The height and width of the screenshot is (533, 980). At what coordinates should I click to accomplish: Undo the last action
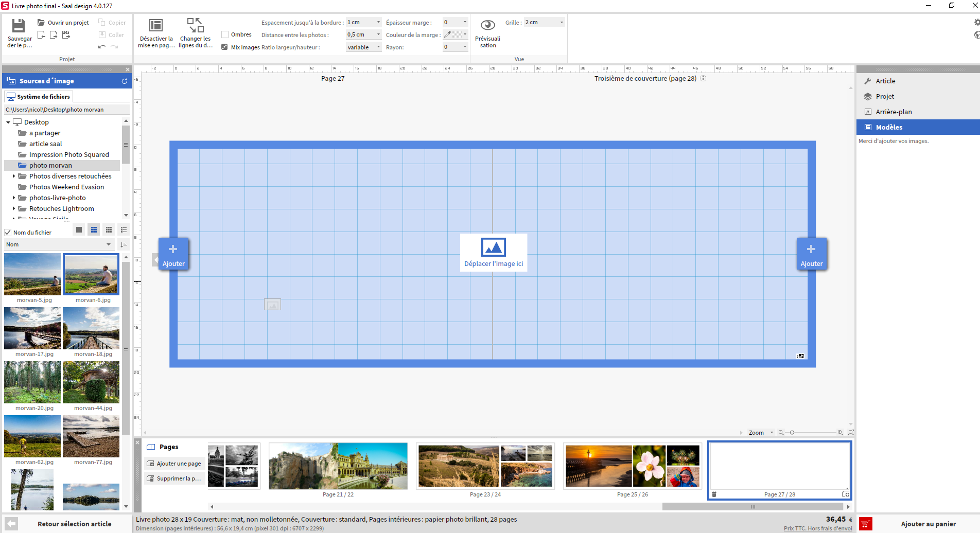tap(102, 47)
